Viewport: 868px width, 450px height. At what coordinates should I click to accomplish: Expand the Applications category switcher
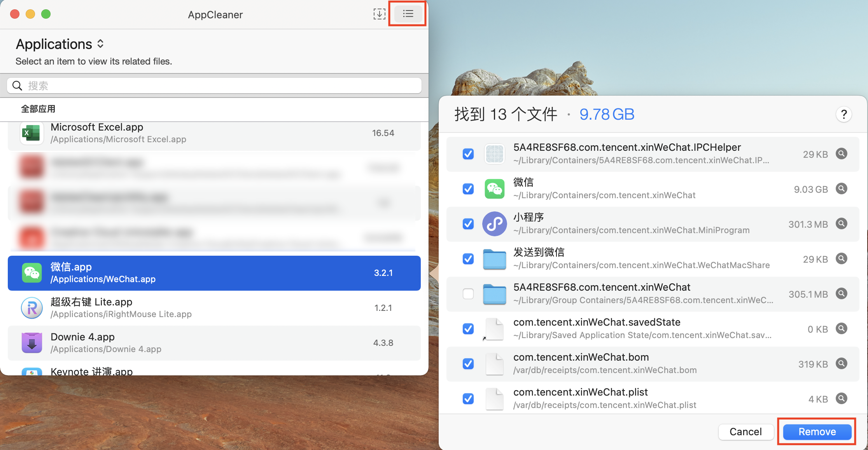pos(60,44)
